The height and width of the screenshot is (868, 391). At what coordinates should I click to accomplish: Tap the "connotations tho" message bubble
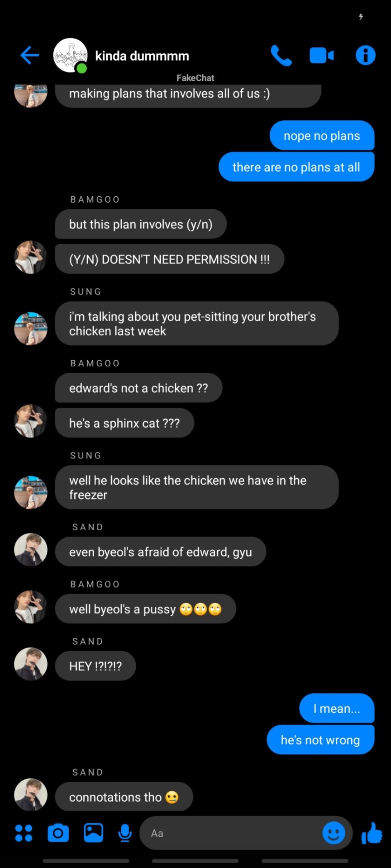[124, 797]
